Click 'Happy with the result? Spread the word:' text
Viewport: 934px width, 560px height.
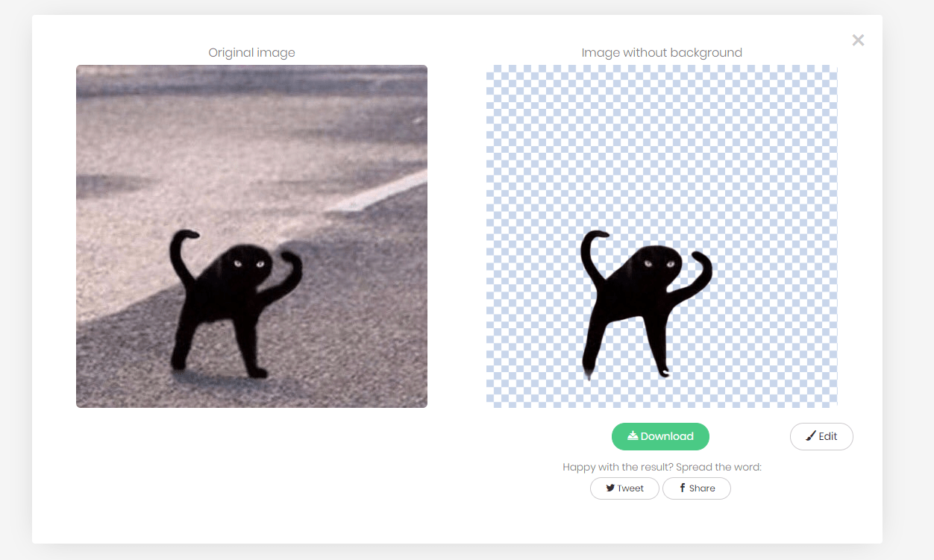pos(662,468)
